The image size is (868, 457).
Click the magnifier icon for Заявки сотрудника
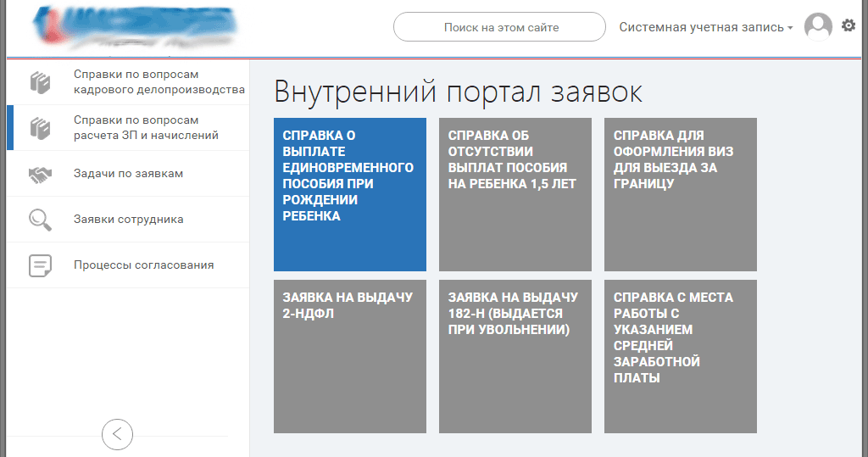click(40, 220)
